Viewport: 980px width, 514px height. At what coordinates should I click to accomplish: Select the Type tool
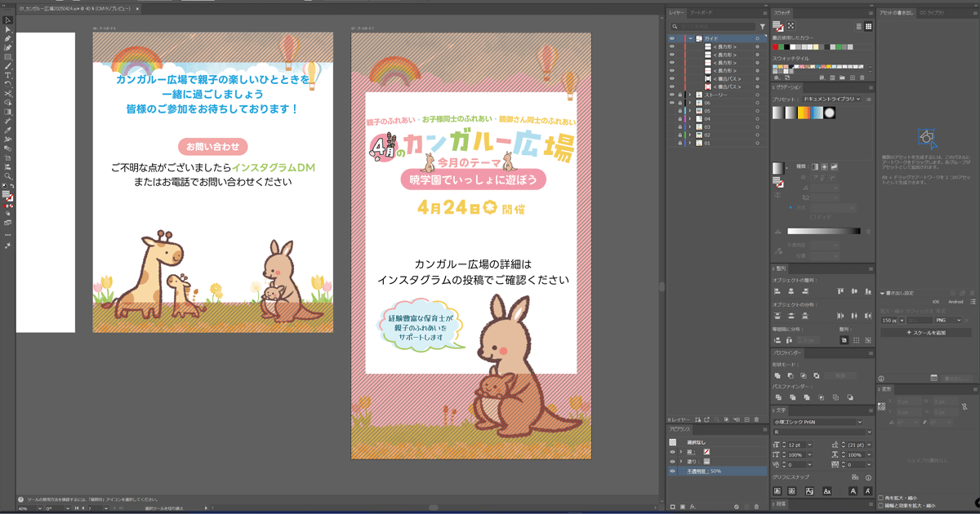[7, 75]
